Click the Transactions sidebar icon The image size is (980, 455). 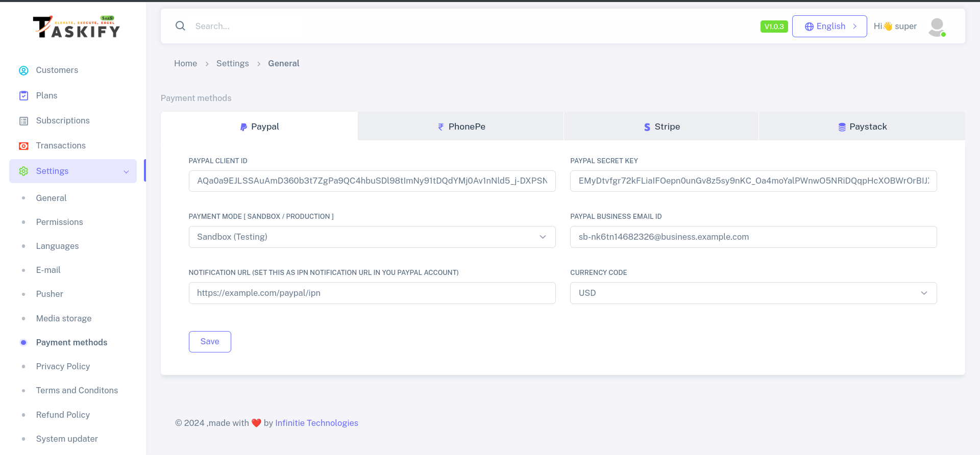click(x=23, y=146)
